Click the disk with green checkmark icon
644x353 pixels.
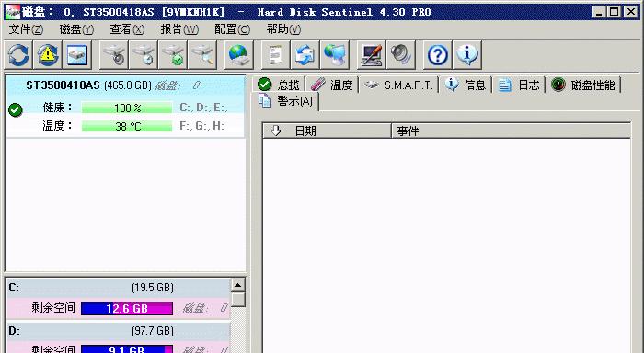(x=173, y=54)
